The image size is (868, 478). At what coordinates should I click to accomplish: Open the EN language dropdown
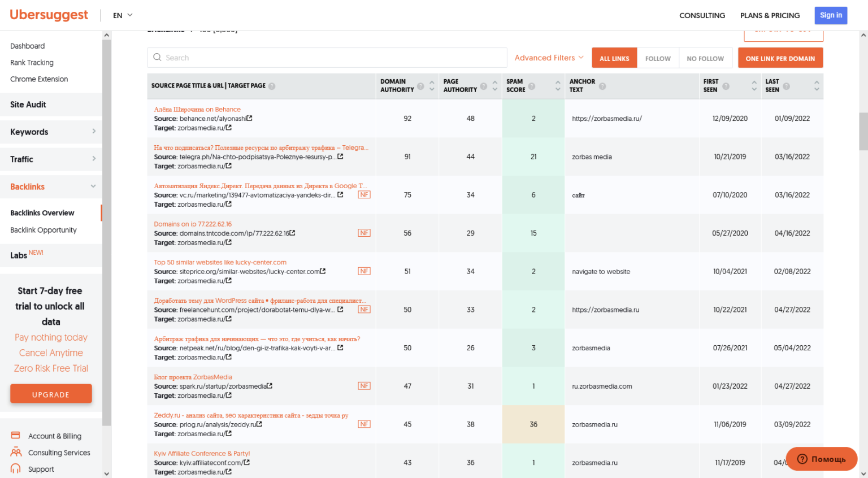123,15
